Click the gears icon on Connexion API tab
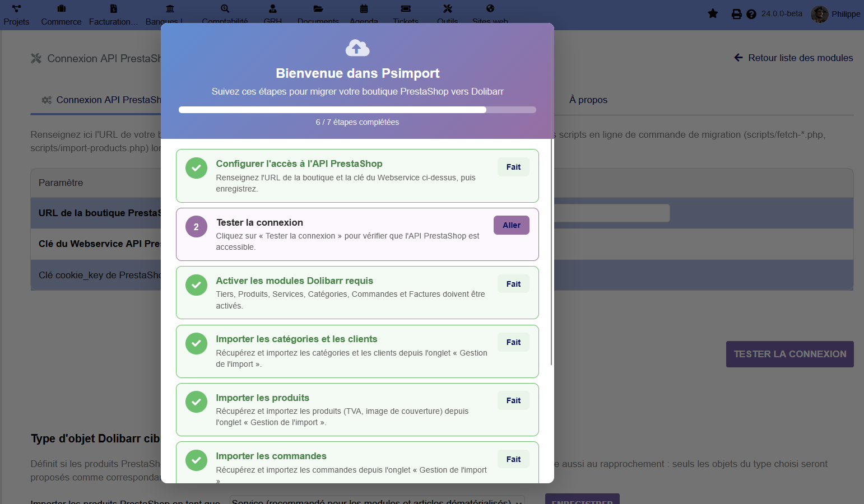The height and width of the screenshot is (504, 864). [47, 100]
